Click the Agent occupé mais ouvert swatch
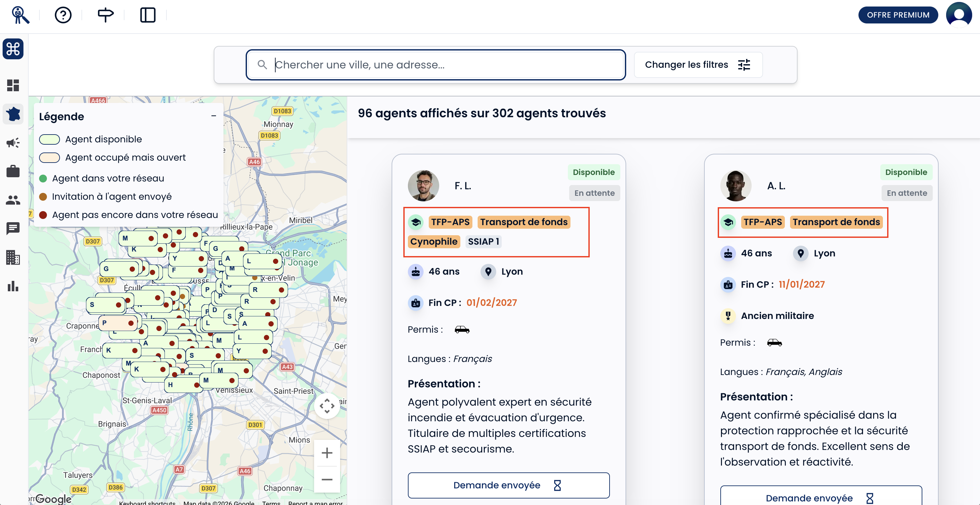The width and height of the screenshot is (980, 505). coord(49,158)
